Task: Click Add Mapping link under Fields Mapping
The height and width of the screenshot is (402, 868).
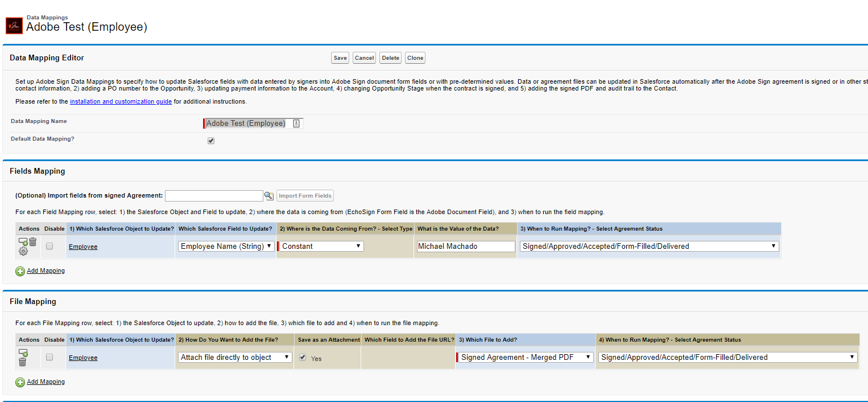Action: pos(46,271)
